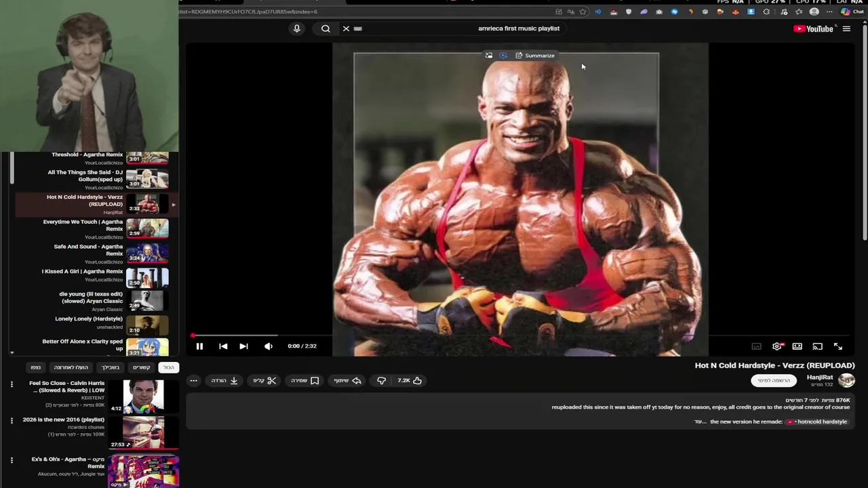
Task: Dislike the video with thumbs down
Action: [382, 381]
